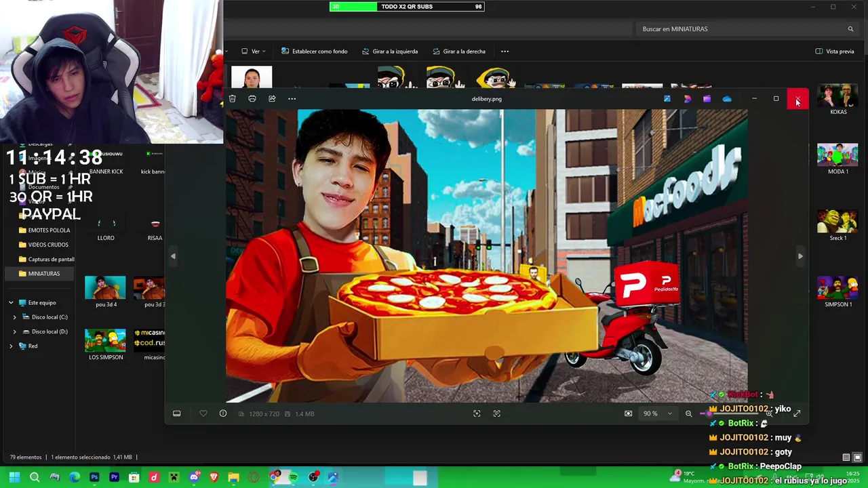Select Capturas de pantalla folder
868x488 pixels.
click(x=46, y=259)
